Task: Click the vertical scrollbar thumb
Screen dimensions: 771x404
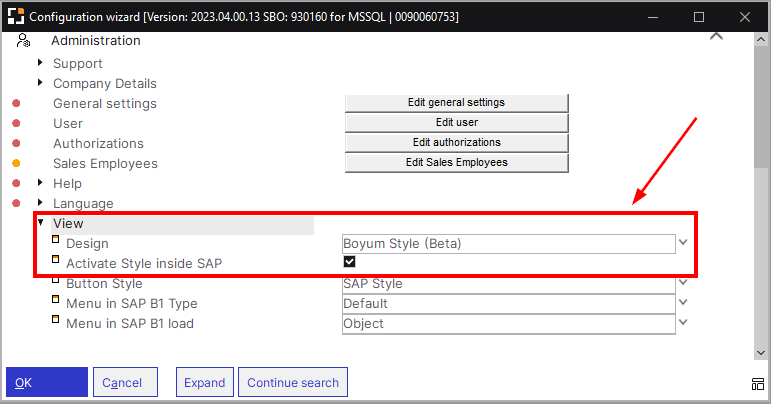Action: (x=761, y=107)
